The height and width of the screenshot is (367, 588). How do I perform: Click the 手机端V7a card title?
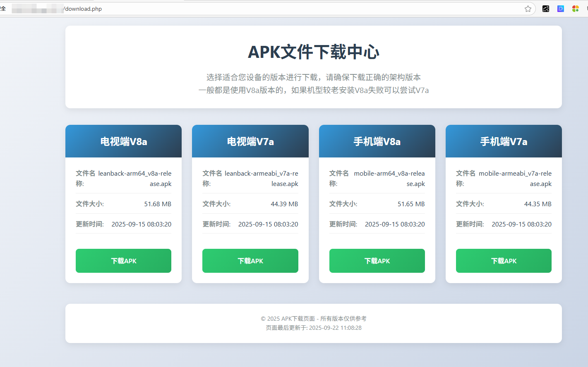tap(504, 142)
